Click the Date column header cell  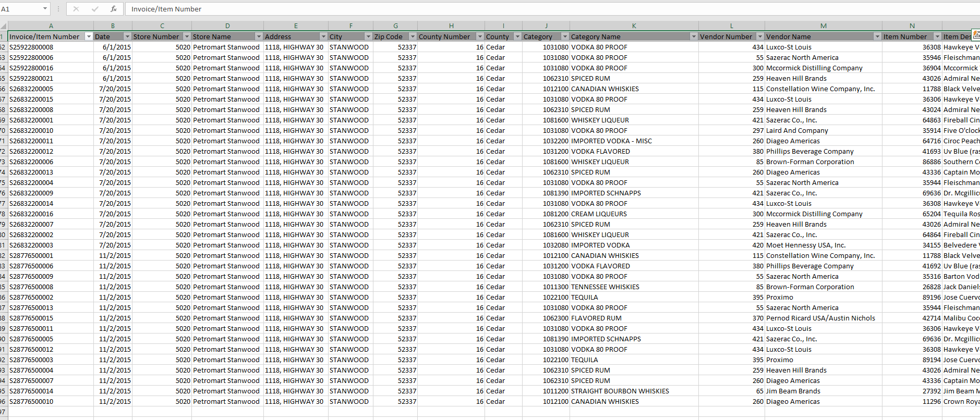113,36
